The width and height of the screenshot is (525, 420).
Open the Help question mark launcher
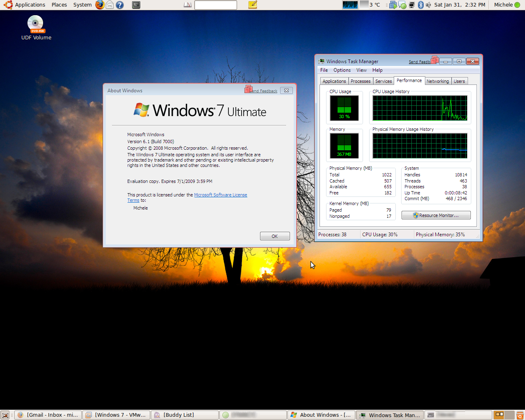[120, 5]
